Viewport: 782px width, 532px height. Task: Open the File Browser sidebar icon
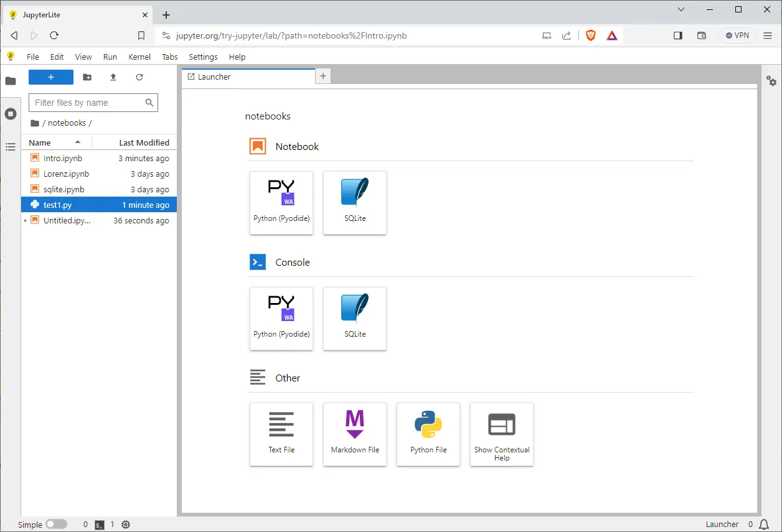[x=11, y=81]
